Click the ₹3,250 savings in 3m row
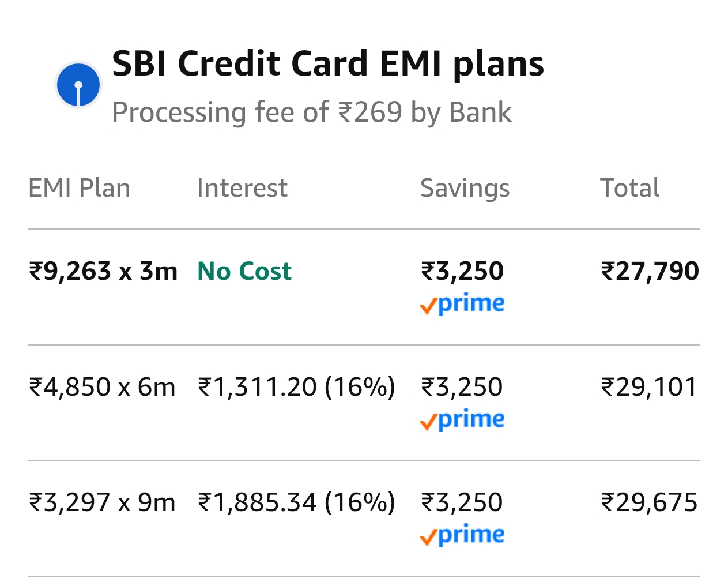Screen dimensions: 728x578 [x=462, y=271]
